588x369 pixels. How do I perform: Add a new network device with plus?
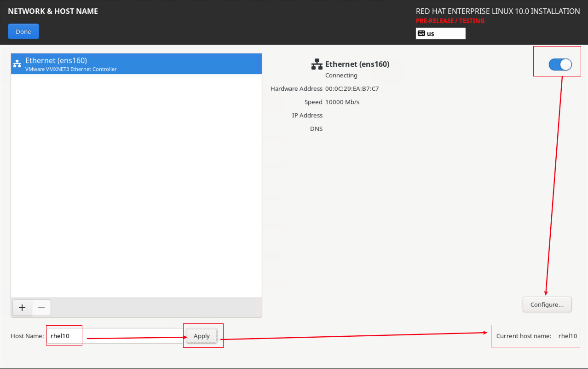point(22,308)
